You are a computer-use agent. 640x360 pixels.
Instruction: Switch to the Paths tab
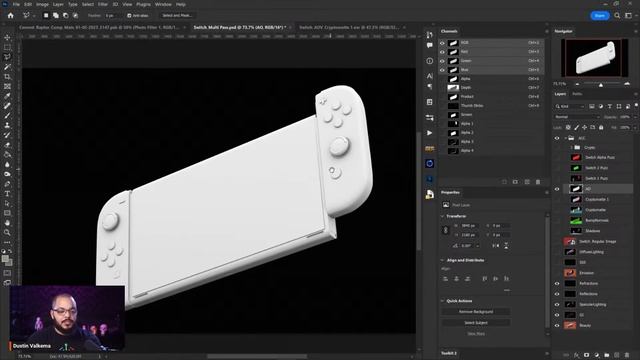point(577,94)
